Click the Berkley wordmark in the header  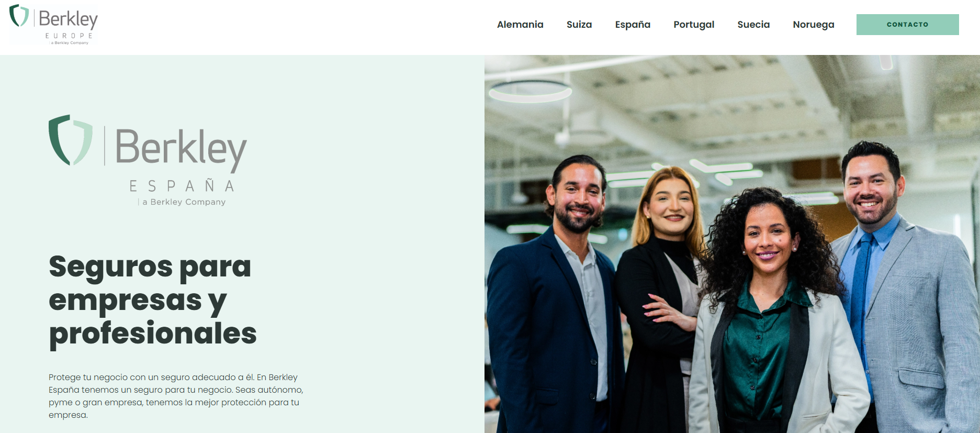click(68, 19)
